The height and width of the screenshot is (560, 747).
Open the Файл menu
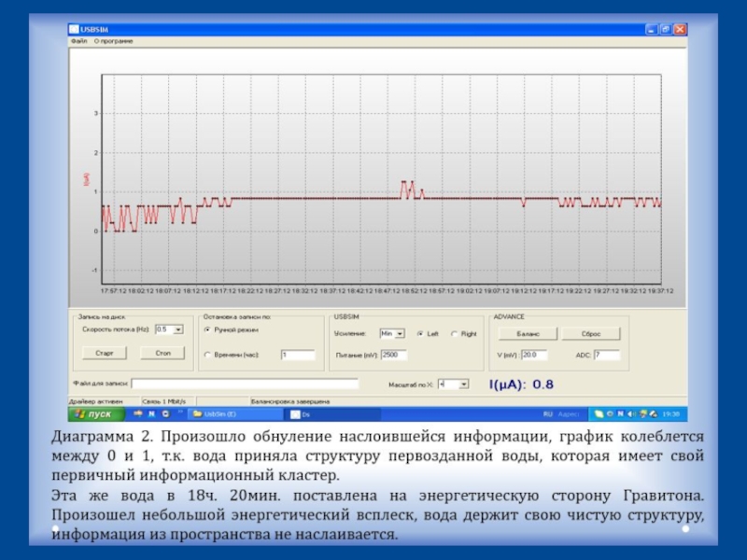[x=78, y=41]
